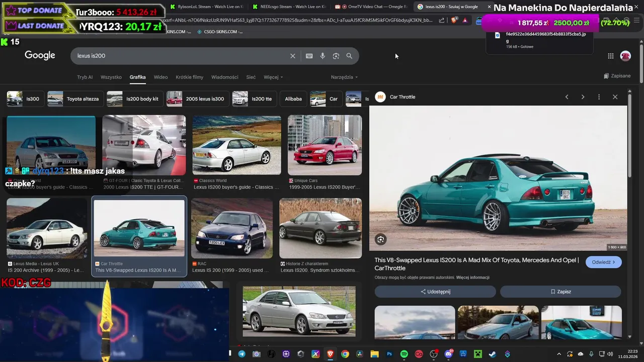Image resolution: width=644 pixels, height=362 pixels.
Task: Open the Historie Z charakterem Lexus thumbnail
Action: pyautogui.click(x=320, y=228)
